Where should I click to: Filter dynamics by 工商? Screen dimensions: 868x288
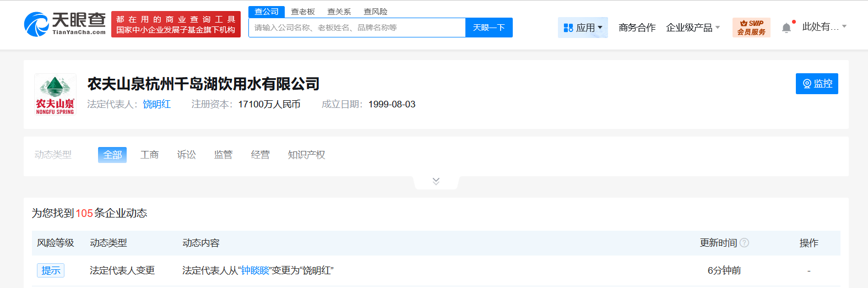click(149, 155)
